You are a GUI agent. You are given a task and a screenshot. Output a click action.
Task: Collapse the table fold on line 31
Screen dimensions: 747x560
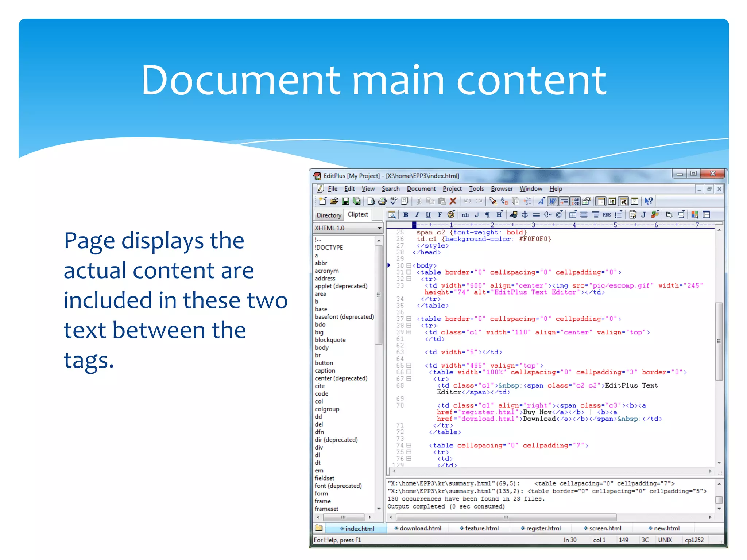tap(409, 272)
